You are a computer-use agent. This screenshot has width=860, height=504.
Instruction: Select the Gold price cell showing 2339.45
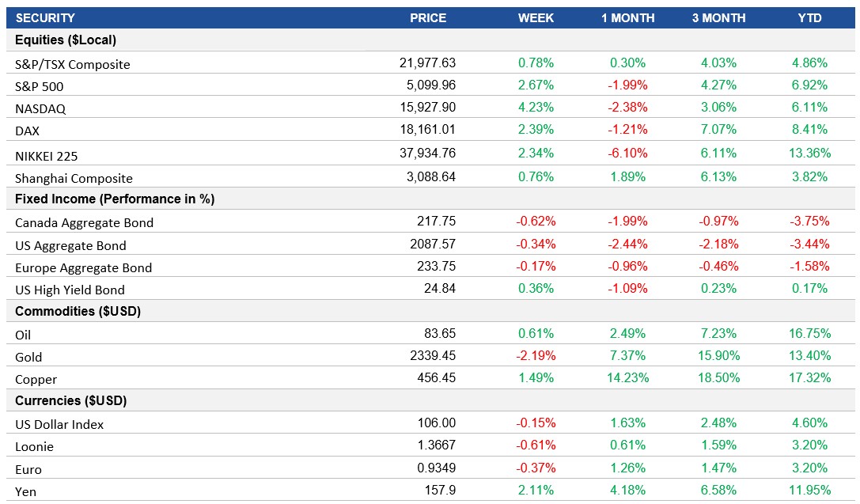(x=432, y=356)
